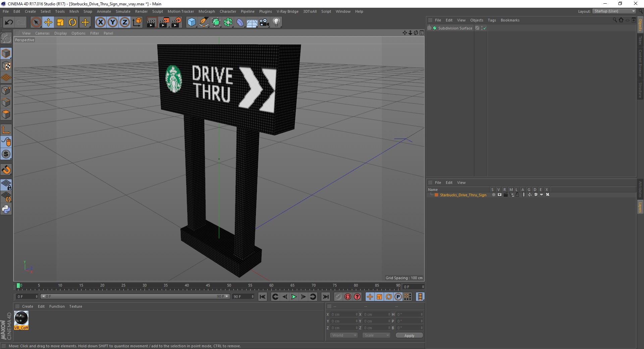This screenshot has width=644, height=349.
Task: Switch to Polygons mode icon
Action: [6, 114]
